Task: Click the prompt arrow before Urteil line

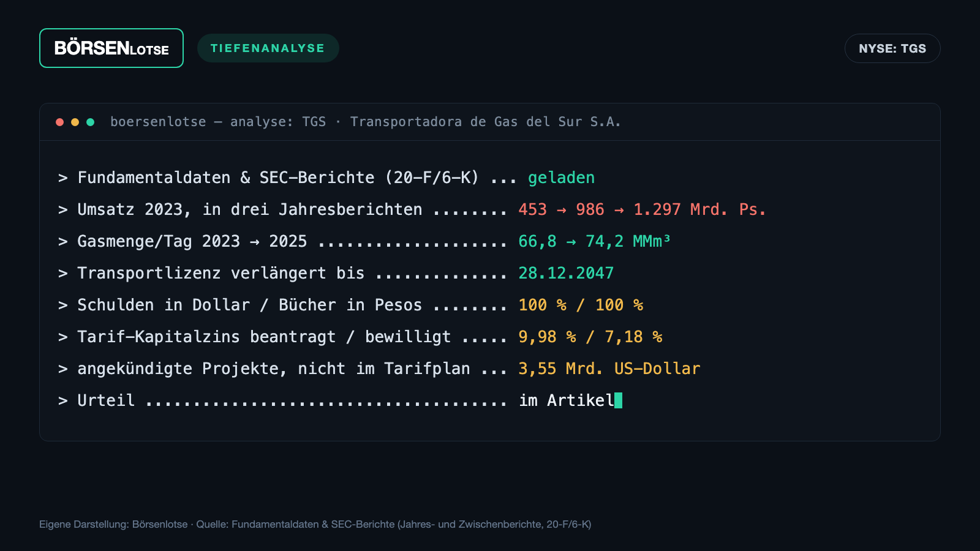Action: [x=62, y=401]
